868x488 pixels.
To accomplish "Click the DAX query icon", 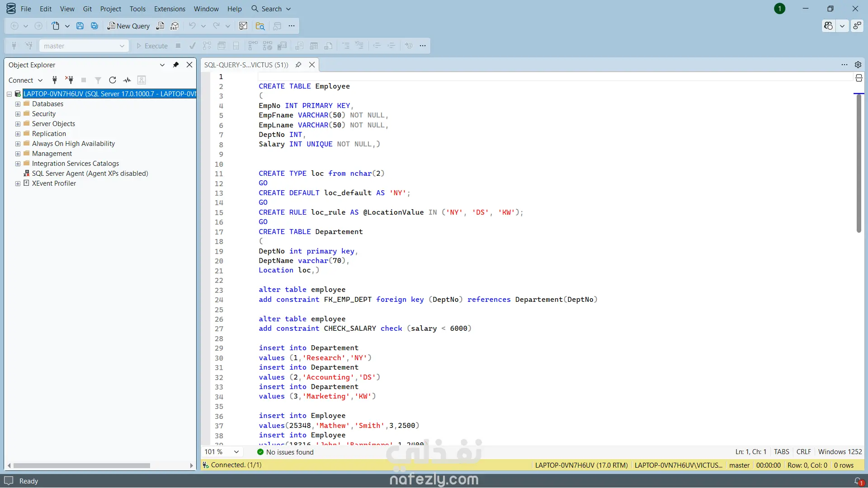I will (175, 26).
